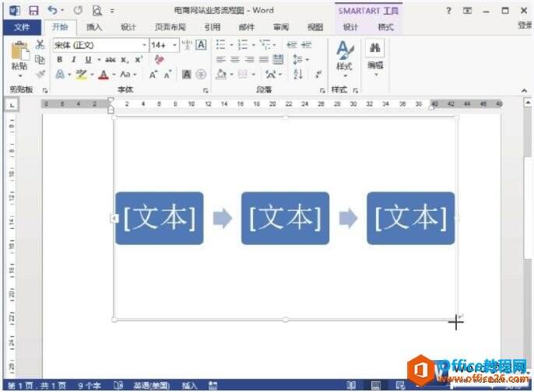Switch to SmartArt 格式 tab
534x392 pixels.
click(385, 27)
